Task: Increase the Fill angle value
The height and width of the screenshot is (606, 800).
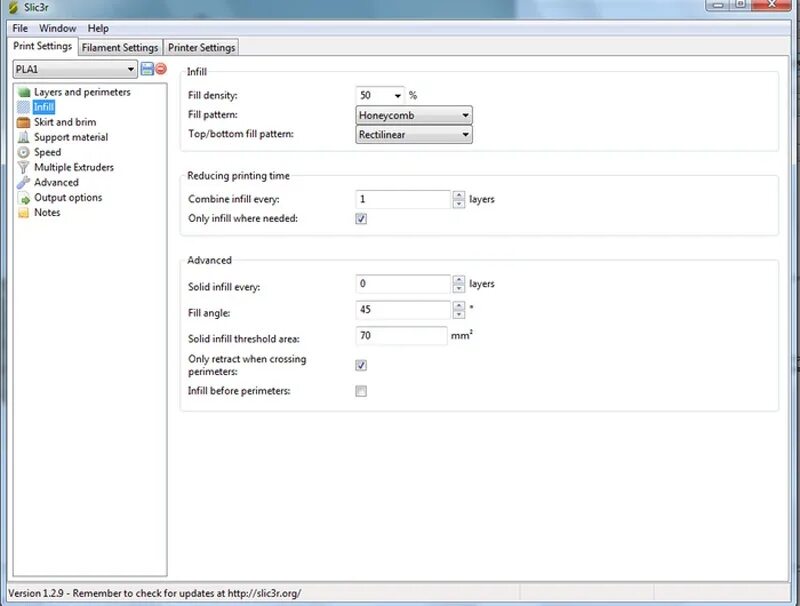Action: (x=459, y=306)
